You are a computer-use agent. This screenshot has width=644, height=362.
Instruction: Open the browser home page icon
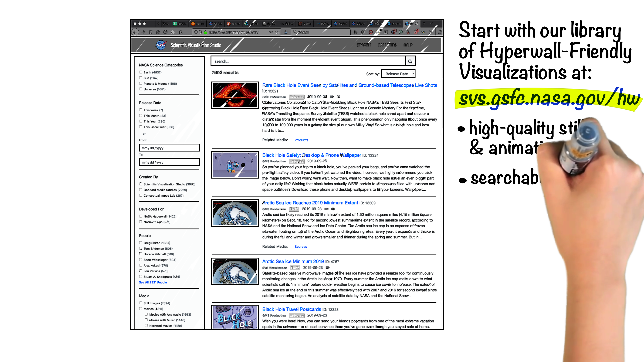point(158,32)
